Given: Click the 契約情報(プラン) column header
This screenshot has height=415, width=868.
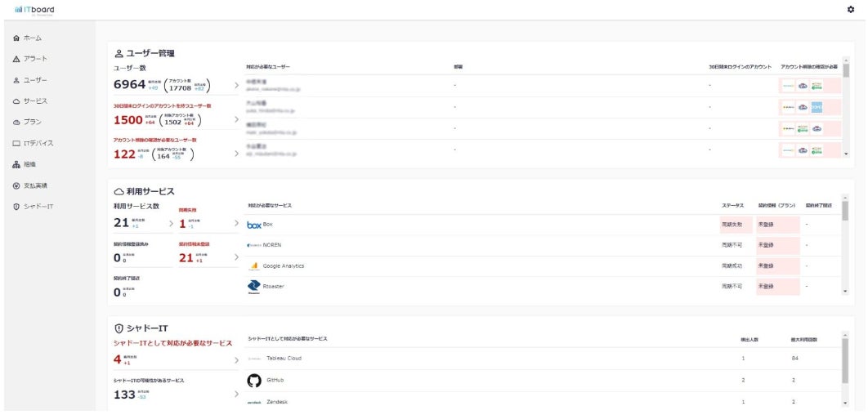Looking at the screenshot, I should point(776,206).
